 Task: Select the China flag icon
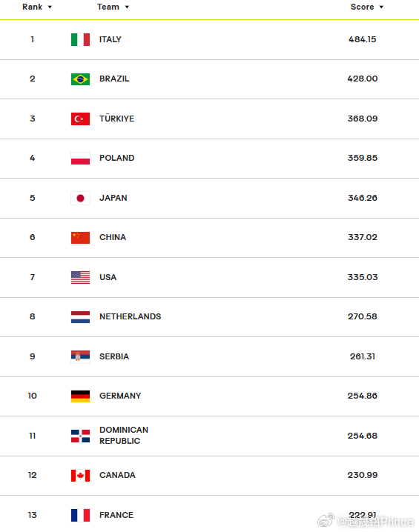point(81,238)
